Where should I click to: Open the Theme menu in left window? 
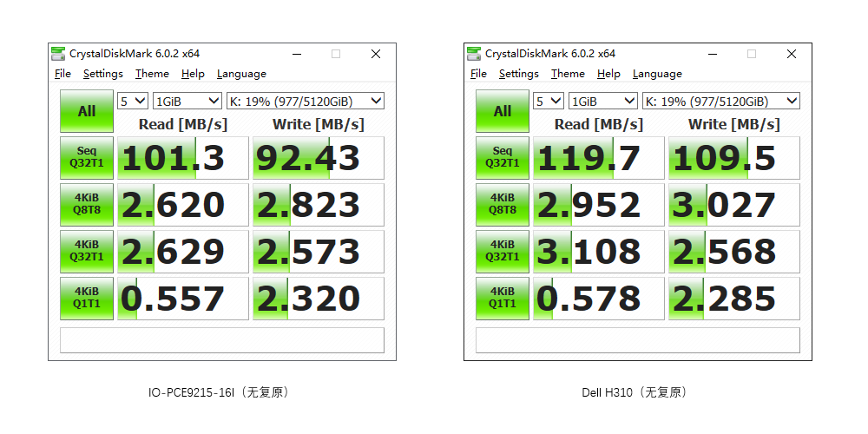click(152, 74)
